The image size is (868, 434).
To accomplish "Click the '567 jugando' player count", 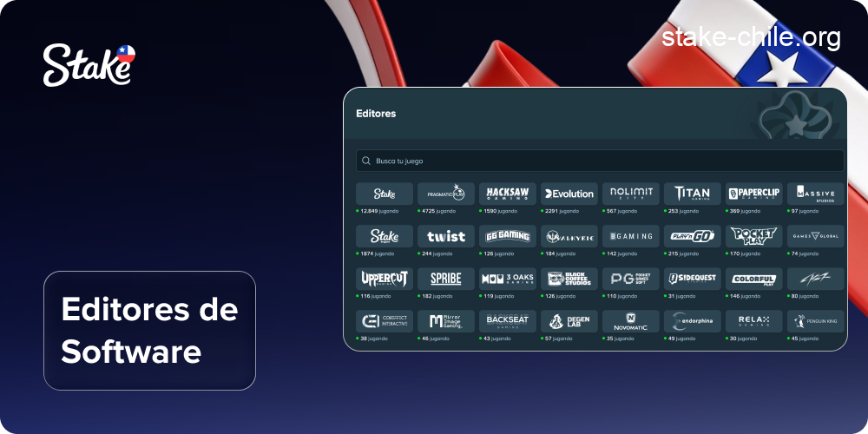I will [x=620, y=212].
